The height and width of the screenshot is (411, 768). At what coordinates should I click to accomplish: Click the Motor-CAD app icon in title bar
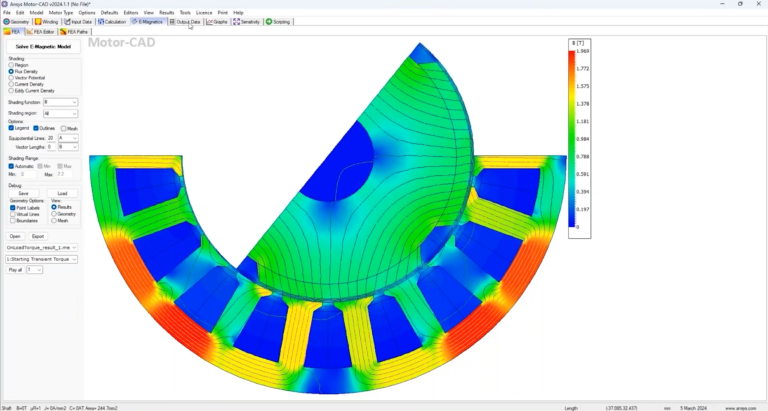(x=4, y=4)
